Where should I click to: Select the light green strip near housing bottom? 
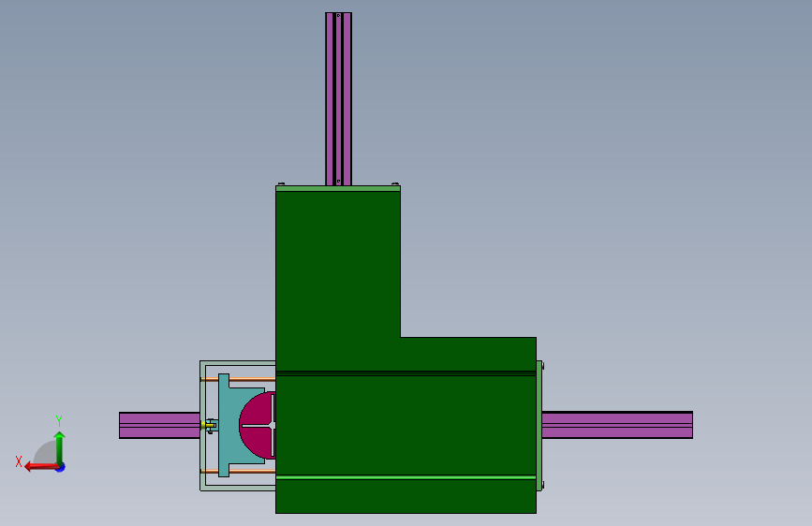point(406,477)
